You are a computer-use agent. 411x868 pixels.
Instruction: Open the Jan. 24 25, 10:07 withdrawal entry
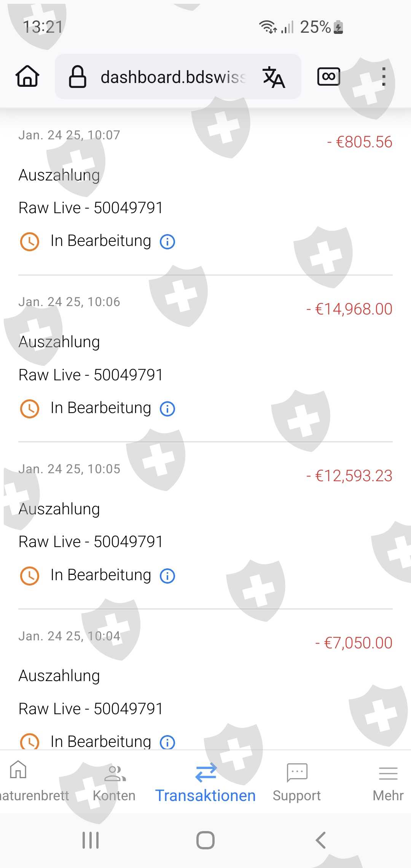click(x=205, y=191)
